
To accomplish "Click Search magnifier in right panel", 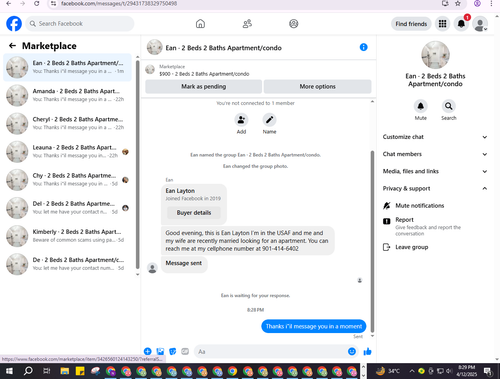I will [x=449, y=106].
